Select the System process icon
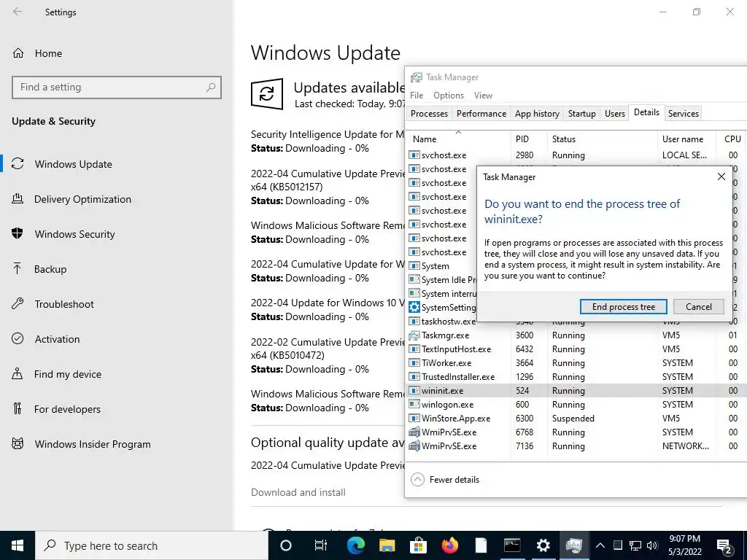The image size is (747, 560). click(x=414, y=265)
